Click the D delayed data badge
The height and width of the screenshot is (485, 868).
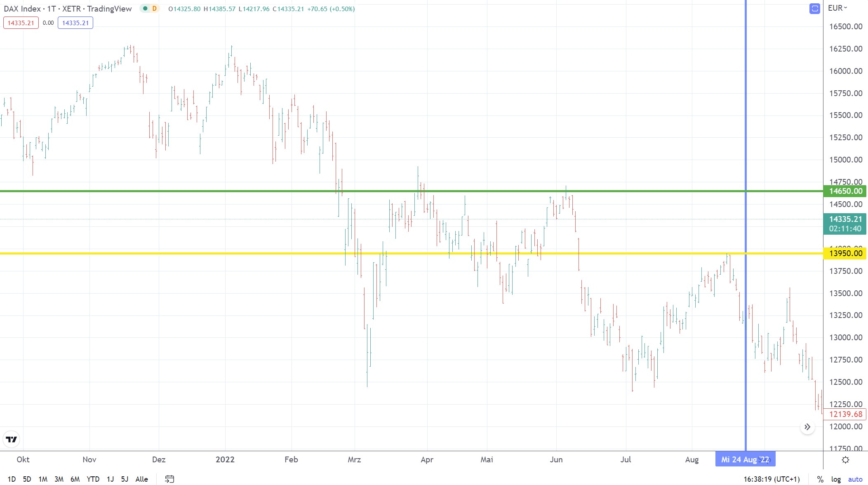155,8
